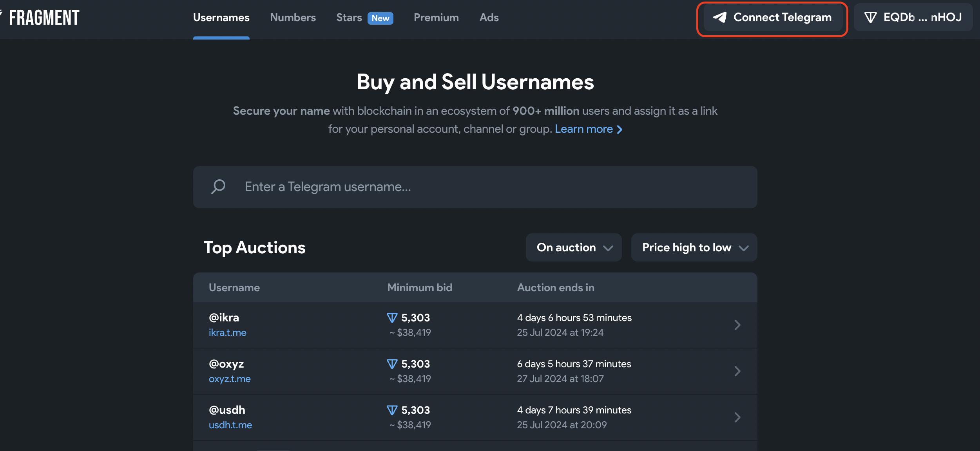The width and height of the screenshot is (980, 451).
Task: Go to the Premium tab
Action: click(436, 18)
